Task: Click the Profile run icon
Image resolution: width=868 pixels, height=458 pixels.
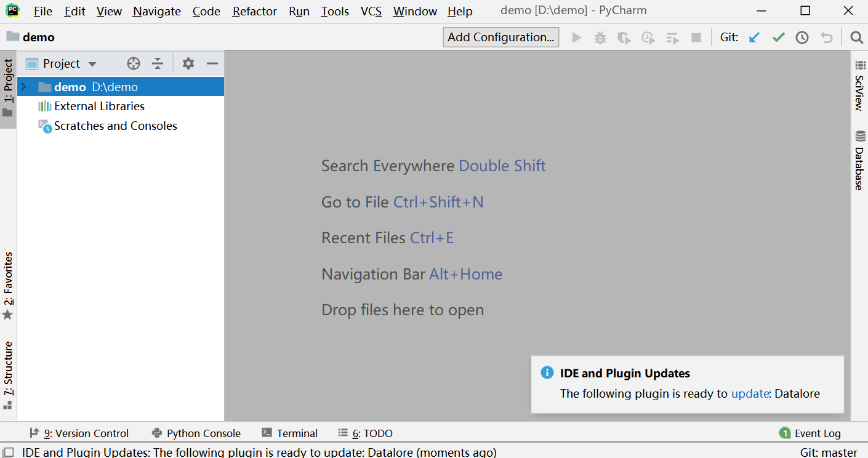Action: (648, 38)
